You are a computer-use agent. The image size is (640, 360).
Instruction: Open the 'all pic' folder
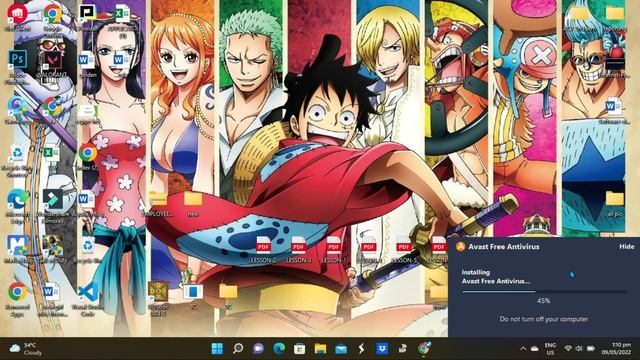[615, 203]
